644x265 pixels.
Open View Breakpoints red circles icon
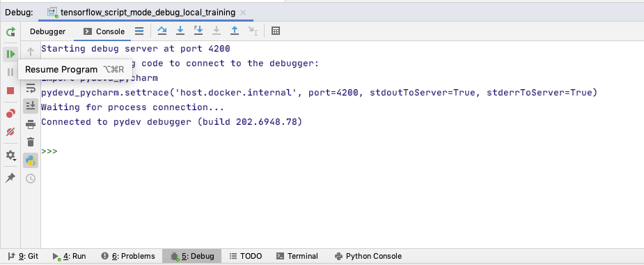[x=10, y=114]
